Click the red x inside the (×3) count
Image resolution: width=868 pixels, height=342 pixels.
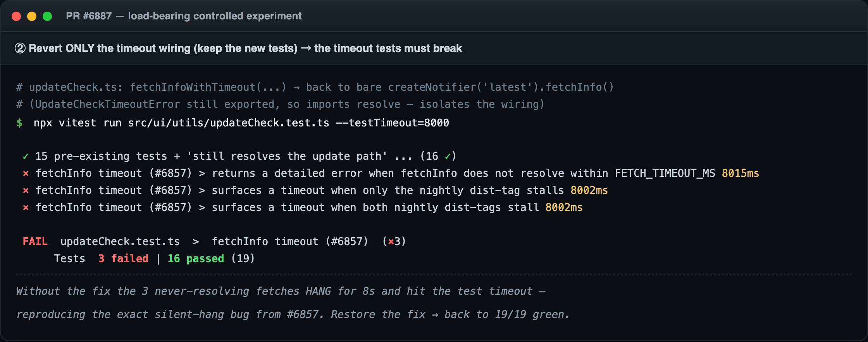(391, 242)
